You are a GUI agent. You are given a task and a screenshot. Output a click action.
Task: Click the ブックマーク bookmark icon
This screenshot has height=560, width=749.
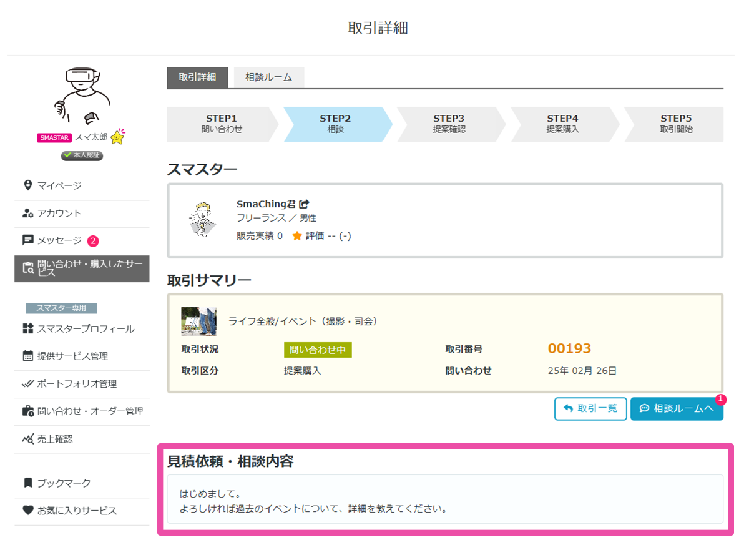point(27,483)
